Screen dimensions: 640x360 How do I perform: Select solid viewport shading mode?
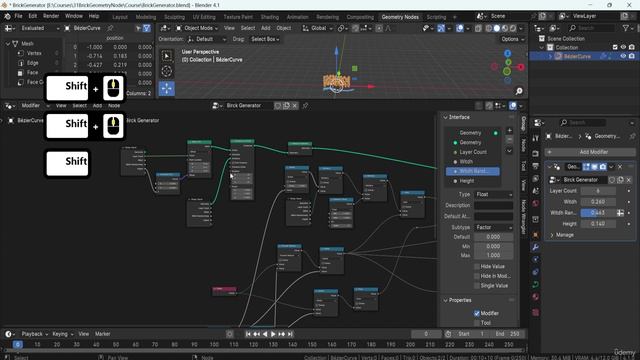[497, 28]
